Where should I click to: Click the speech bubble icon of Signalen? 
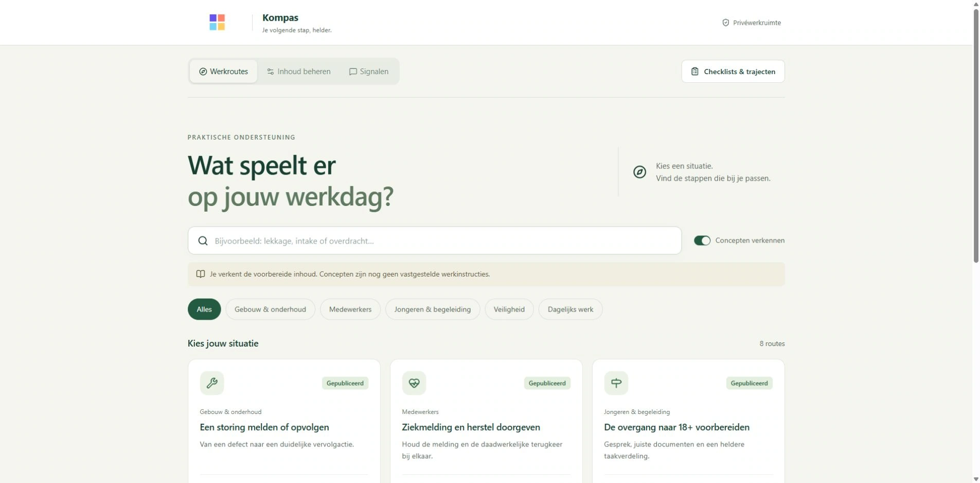(353, 72)
